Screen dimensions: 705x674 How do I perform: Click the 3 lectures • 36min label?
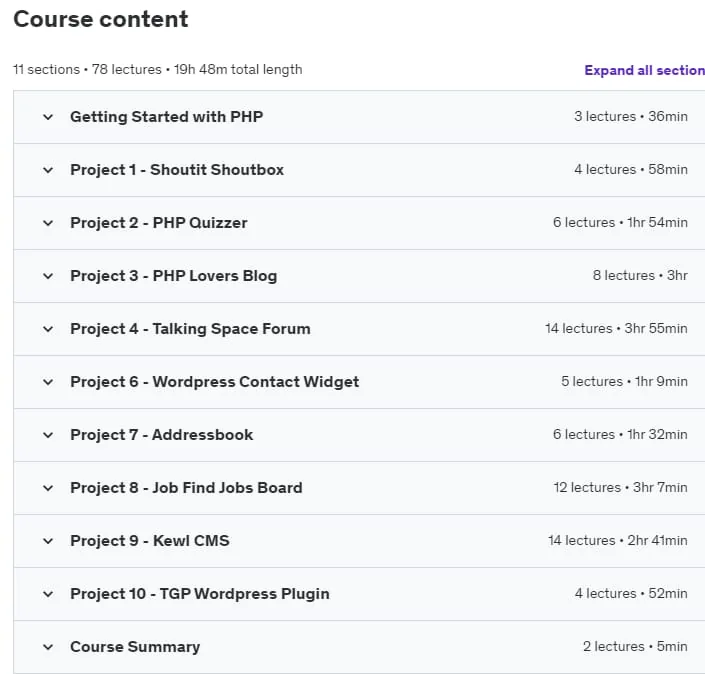tap(631, 116)
